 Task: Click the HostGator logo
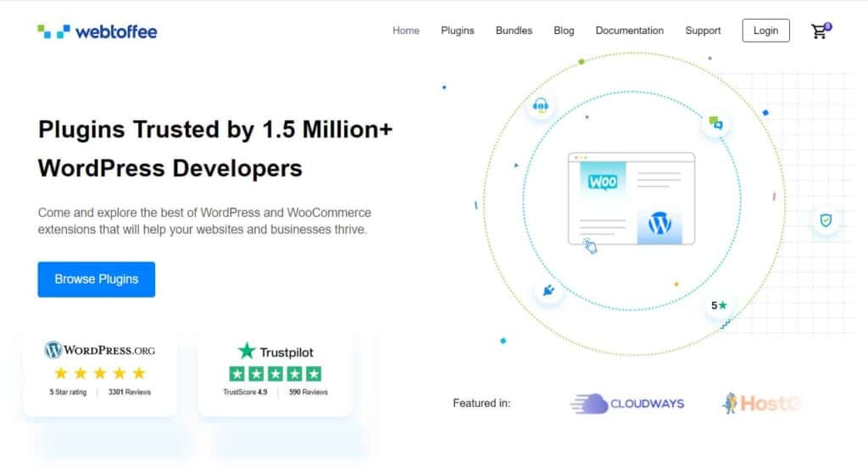click(761, 403)
